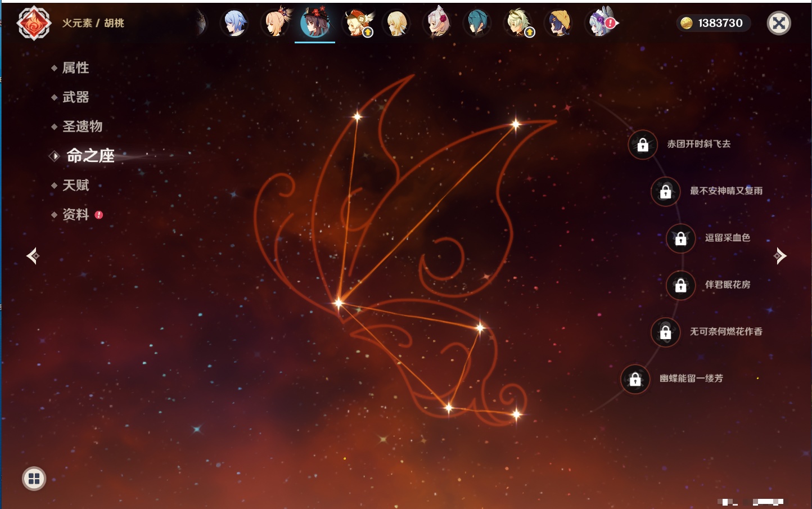Click lock icon for 幽蝶能留一缕芳
812x509 pixels.
pyautogui.click(x=635, y=379)
